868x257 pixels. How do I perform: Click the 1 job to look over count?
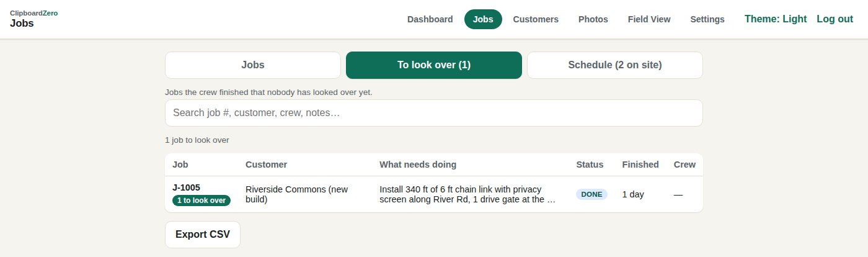coord(197,140)
